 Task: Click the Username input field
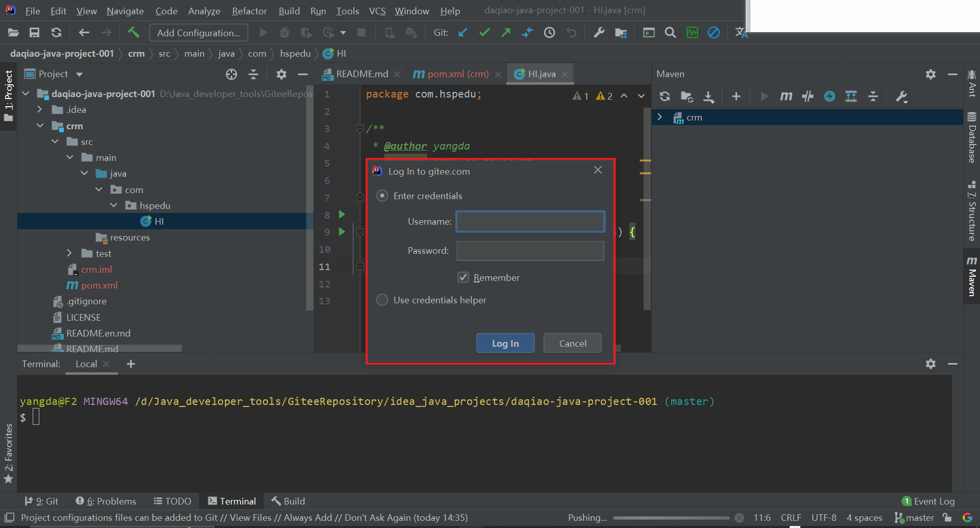pyautogui.click(x=530, y=222)
